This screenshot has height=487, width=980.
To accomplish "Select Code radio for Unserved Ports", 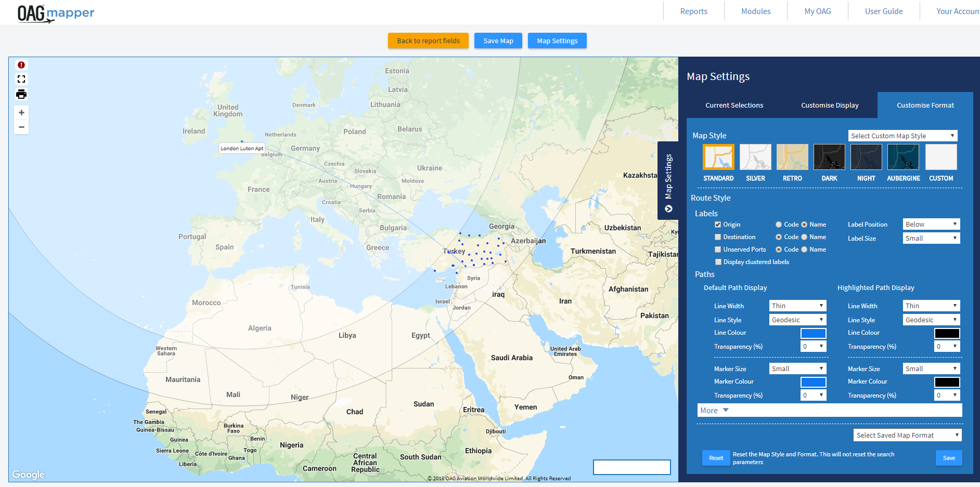I will coord(779,249).
